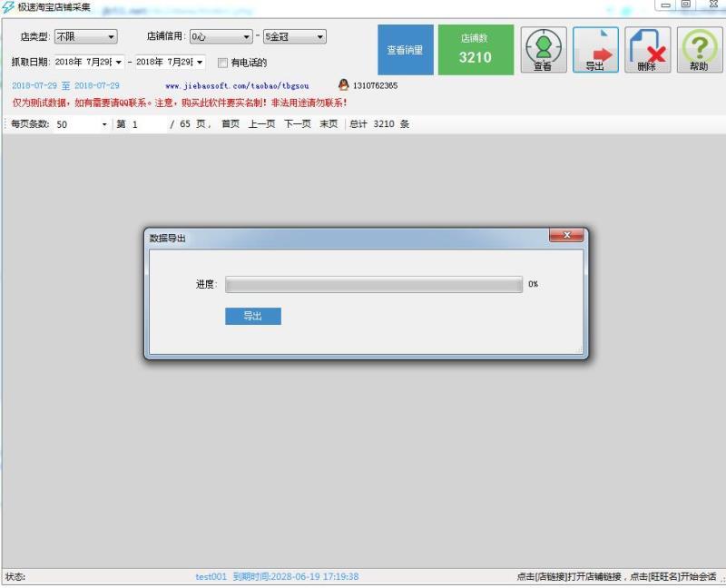Open the 帮助 help icon
Screen dimensions: 726x588
699,50
